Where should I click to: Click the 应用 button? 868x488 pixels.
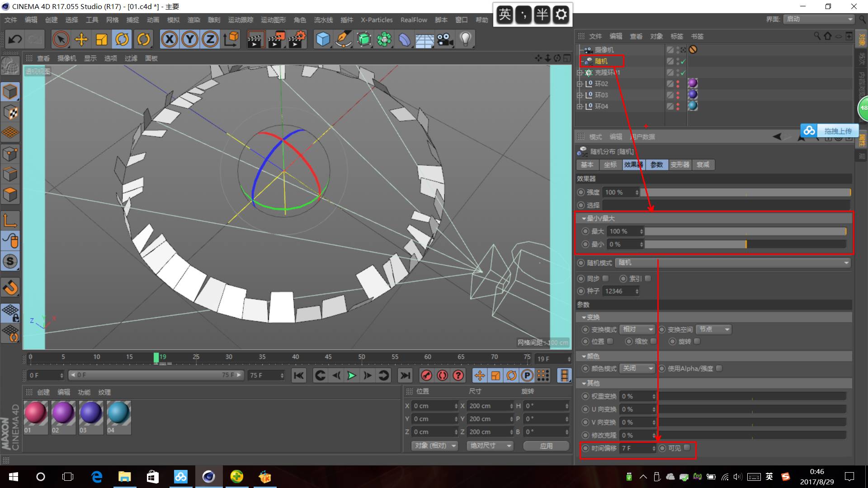pyautogui.click(x=546, y=446)
